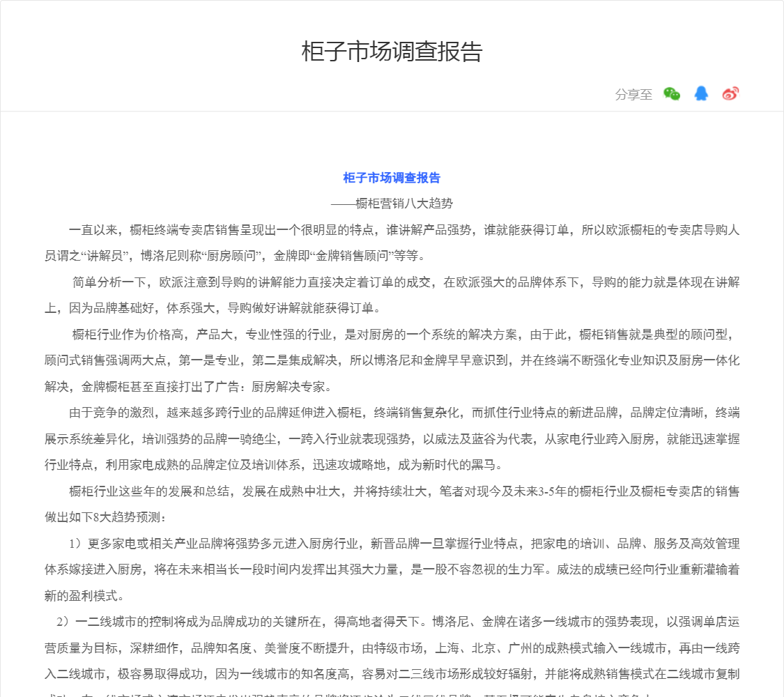Share the article to QQ
The height and width of the screenshot is (697, 784).
tap(701, 93)
